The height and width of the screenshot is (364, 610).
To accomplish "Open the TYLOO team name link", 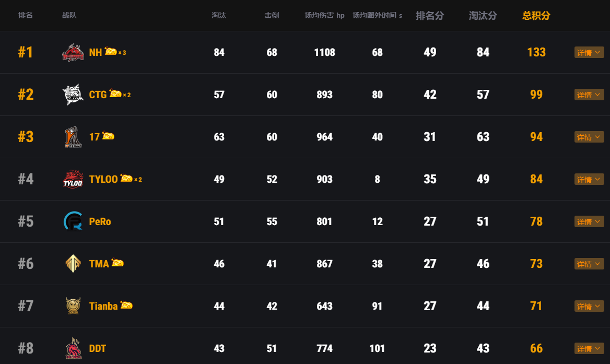I will [x=103, y=179].
